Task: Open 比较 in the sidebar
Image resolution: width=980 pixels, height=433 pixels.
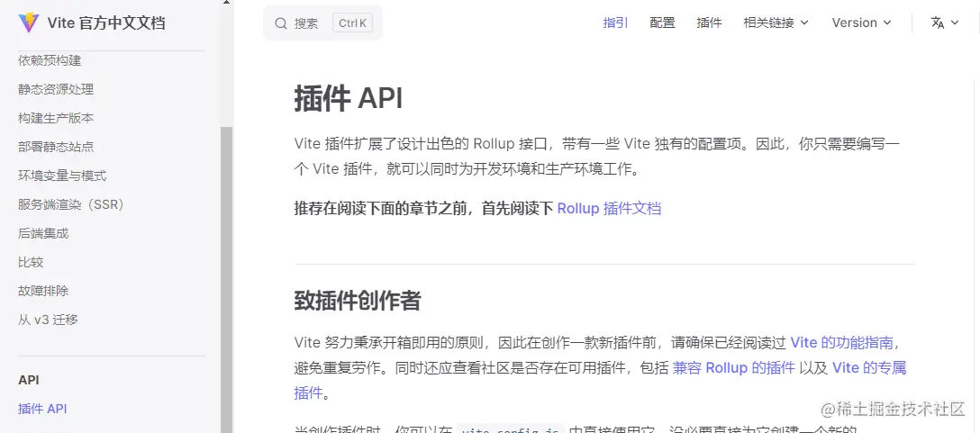Action: [31, 262]
